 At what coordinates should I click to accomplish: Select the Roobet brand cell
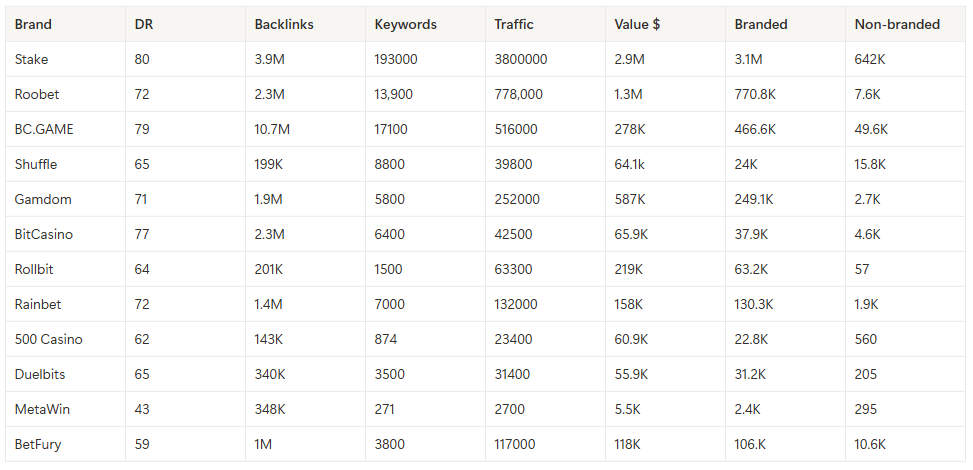point(65,94)
